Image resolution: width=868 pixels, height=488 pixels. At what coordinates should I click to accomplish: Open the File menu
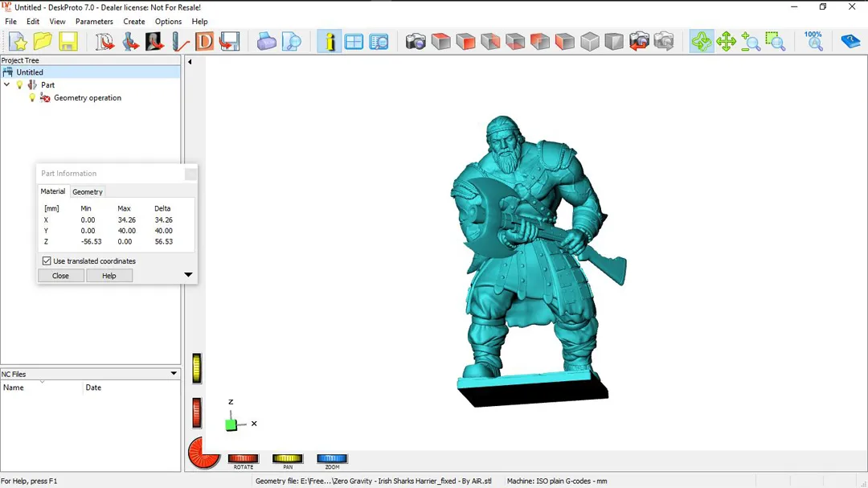point(10,22)
